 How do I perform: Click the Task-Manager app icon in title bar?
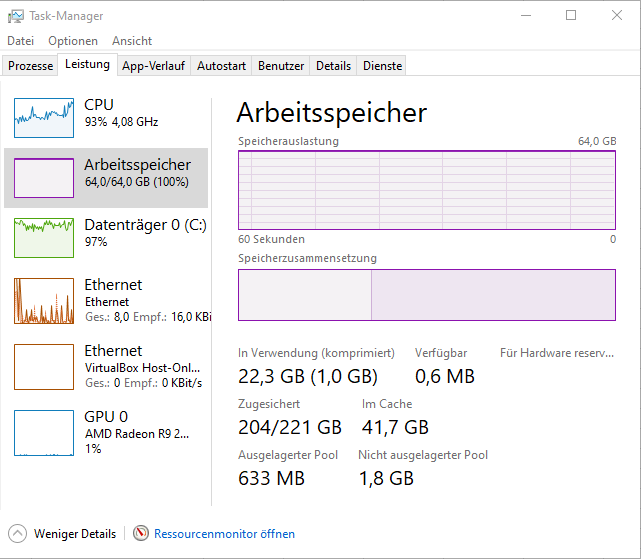15,16
